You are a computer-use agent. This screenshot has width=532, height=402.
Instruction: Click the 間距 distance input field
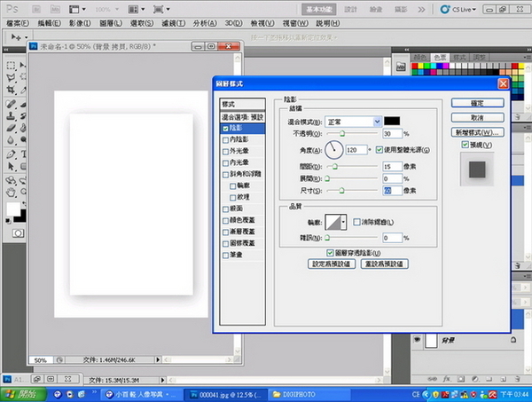[x=392, y=166]
